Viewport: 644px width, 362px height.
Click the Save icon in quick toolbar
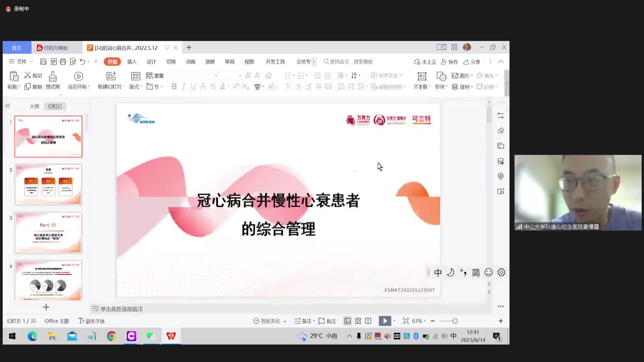(x=43, y=62)
